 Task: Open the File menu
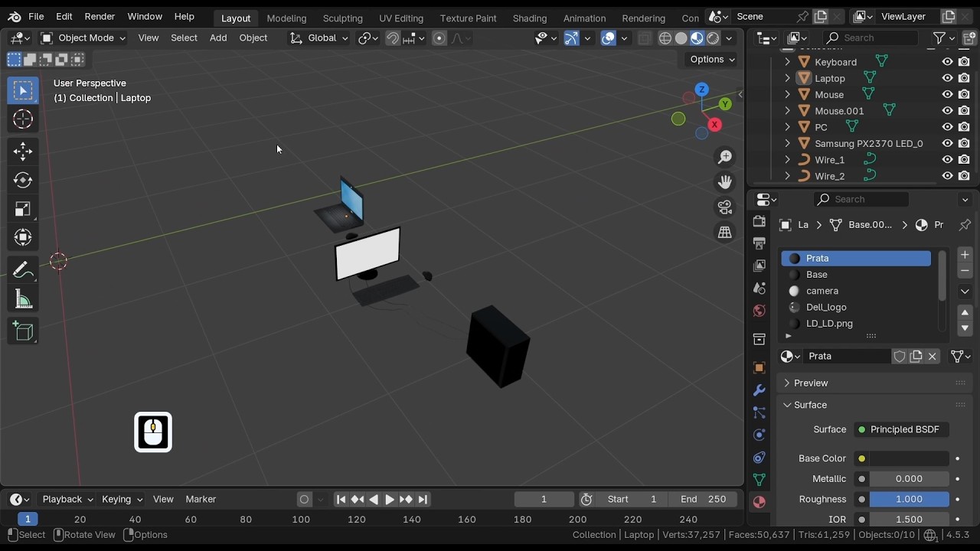pos(36,17)
